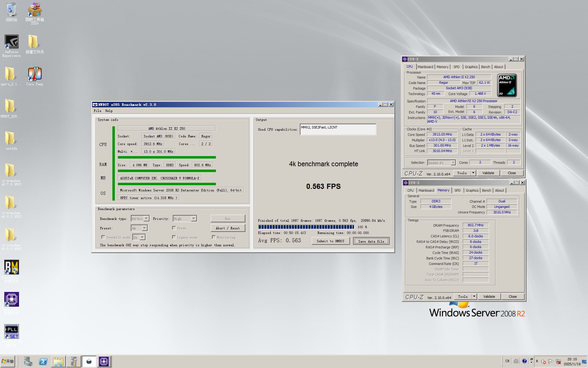Click the server tools wrench taskbar icon
The image size is (588, 368).
click(x=73, y=362)
